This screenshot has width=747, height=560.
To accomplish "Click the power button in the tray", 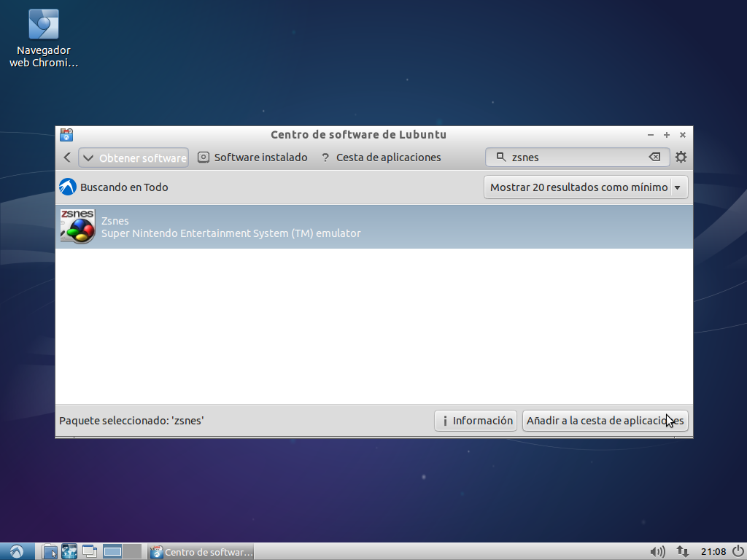I will tap(737, 552).
